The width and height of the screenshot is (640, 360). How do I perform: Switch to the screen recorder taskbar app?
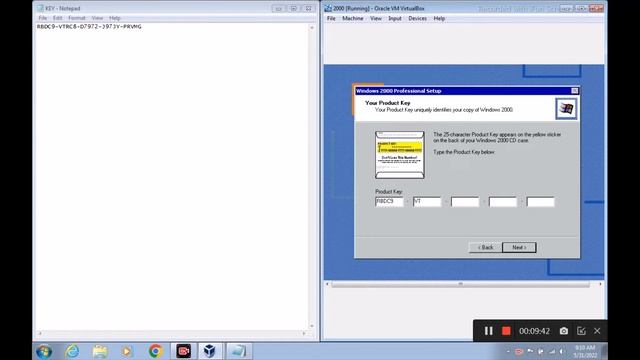(x=183, y=351)
